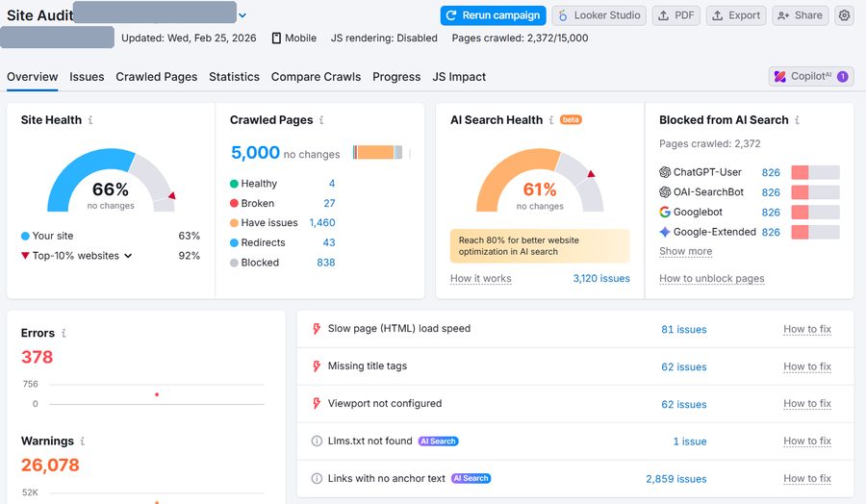Image resolution: width=866 pixels, height=504 pixels.
Task: Click the AI Search badge on Llms.txt row
Action: pyautogui.click(x=438, y=441)
